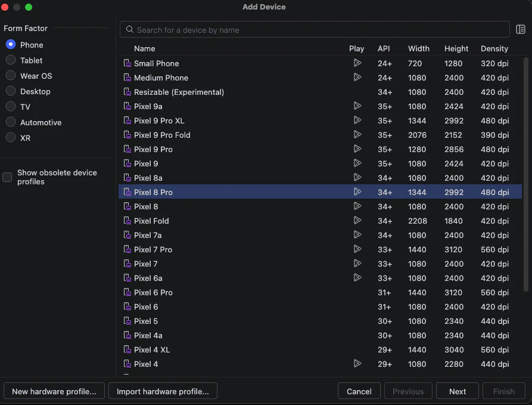
Task: Click the Play Store icon for Pixel Fold
Action: point(357,221)
